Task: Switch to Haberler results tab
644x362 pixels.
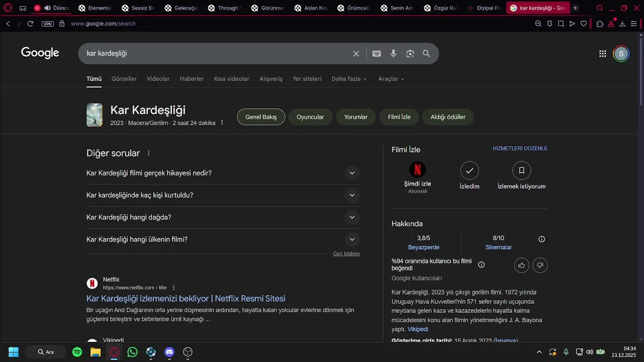Action: [192, 79]
